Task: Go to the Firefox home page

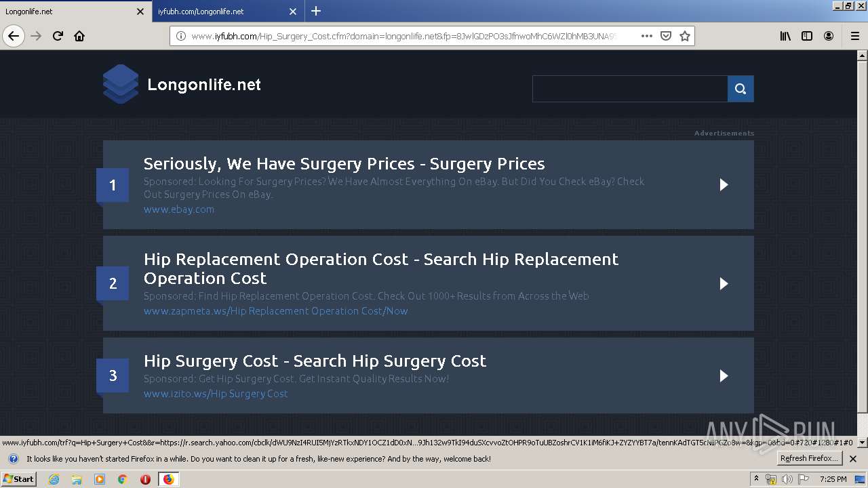Action: (x=79, y=36)
